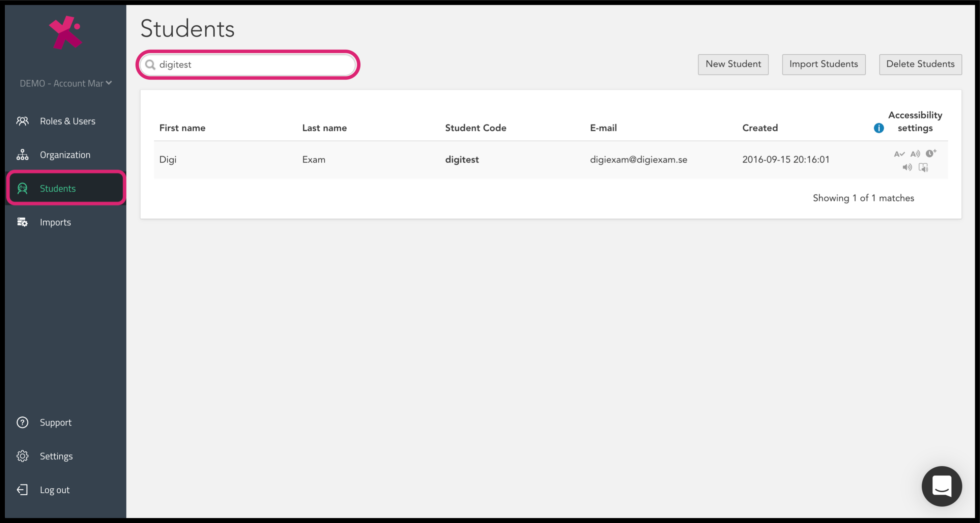
Task: Open the chat support bubble
Action: click(x=942, y=486)
